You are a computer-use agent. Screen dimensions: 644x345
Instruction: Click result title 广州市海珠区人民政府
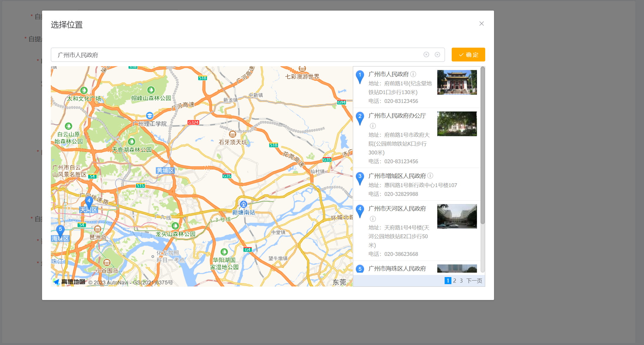pyautogui.click(x=397, y=269)
